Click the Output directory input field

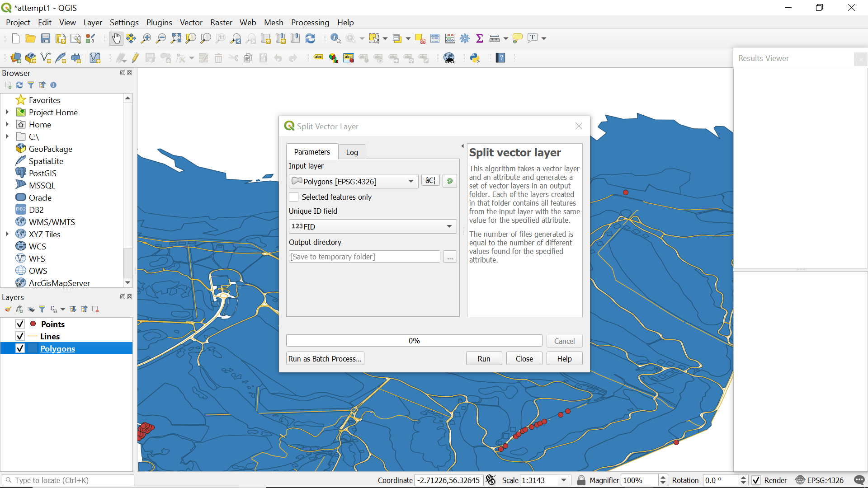364,257
